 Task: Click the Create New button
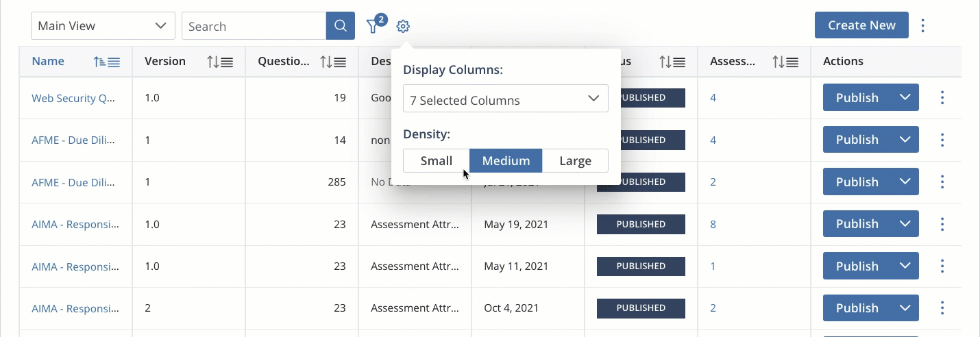point(861,25)
